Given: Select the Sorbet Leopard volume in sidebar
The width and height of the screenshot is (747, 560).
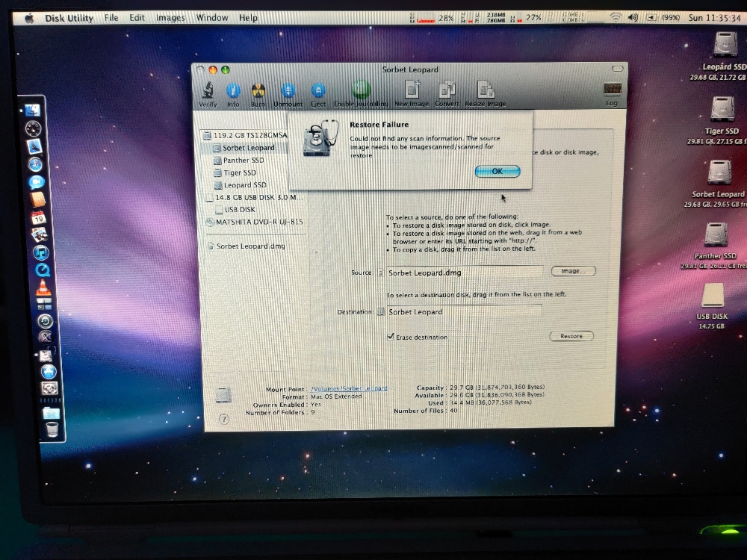Looking at the screenshot, I should [244, 148].
